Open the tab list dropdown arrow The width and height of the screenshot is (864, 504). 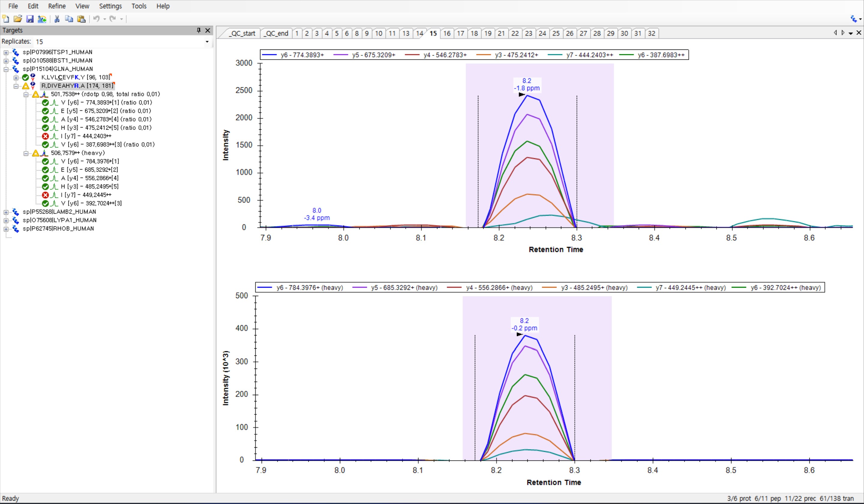[x=850, y=33]
